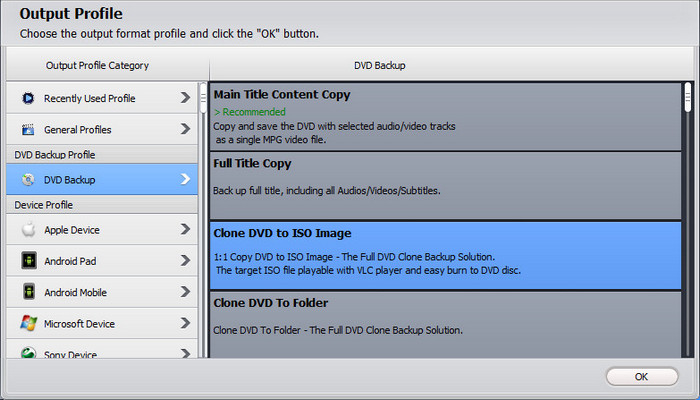Expand Android Pad arrow

point(185,260)
